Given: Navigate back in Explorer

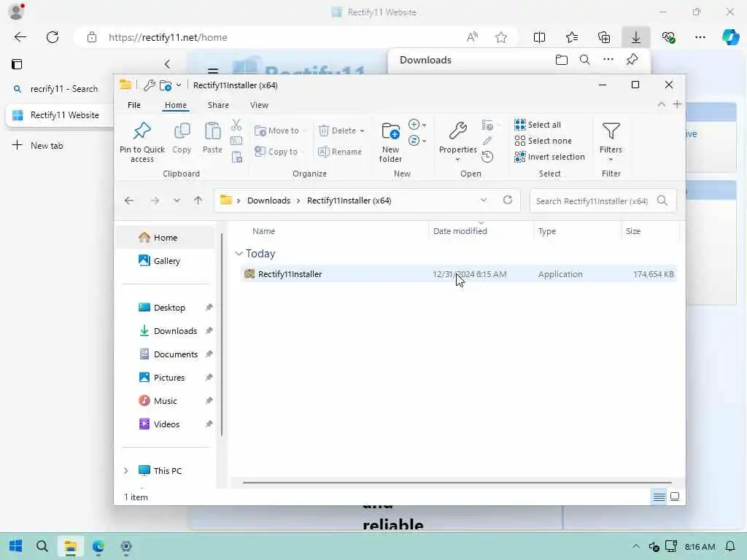Looking at the screenshot, I should 129,201.
